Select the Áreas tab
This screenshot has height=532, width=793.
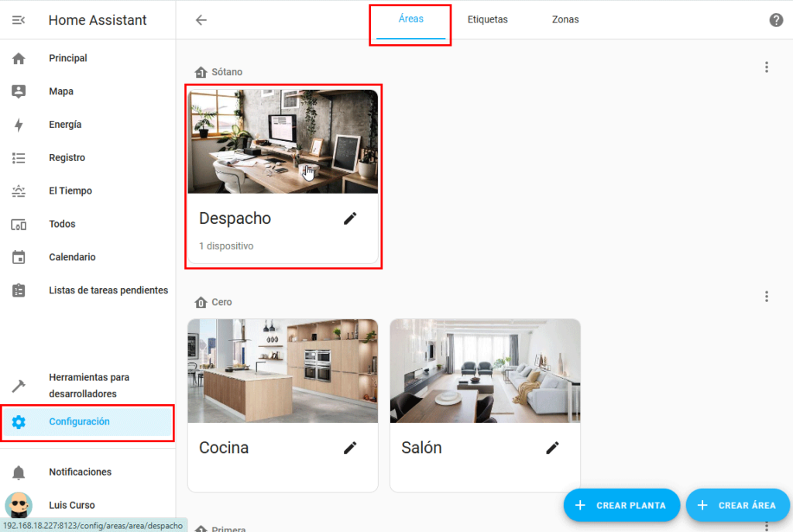(x=411, y=19)
